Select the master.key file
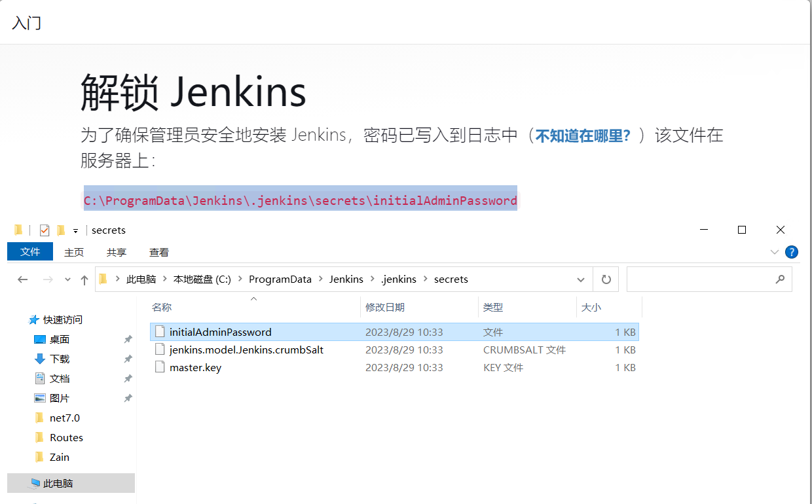Viewport: 812px width, 504px height. tap(394, 367)
